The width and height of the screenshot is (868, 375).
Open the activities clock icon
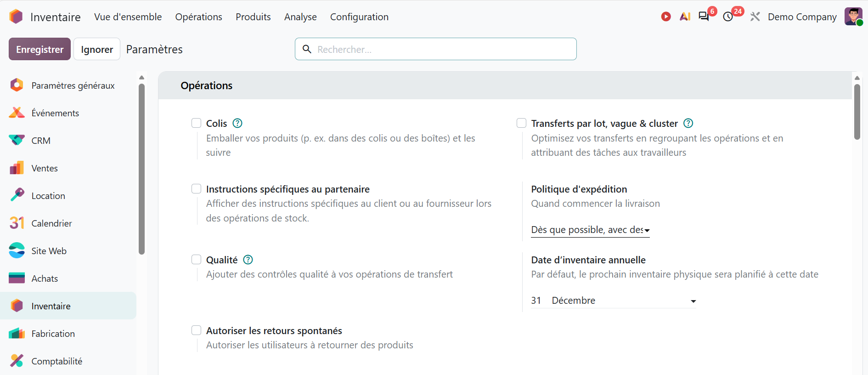(728, 17)
